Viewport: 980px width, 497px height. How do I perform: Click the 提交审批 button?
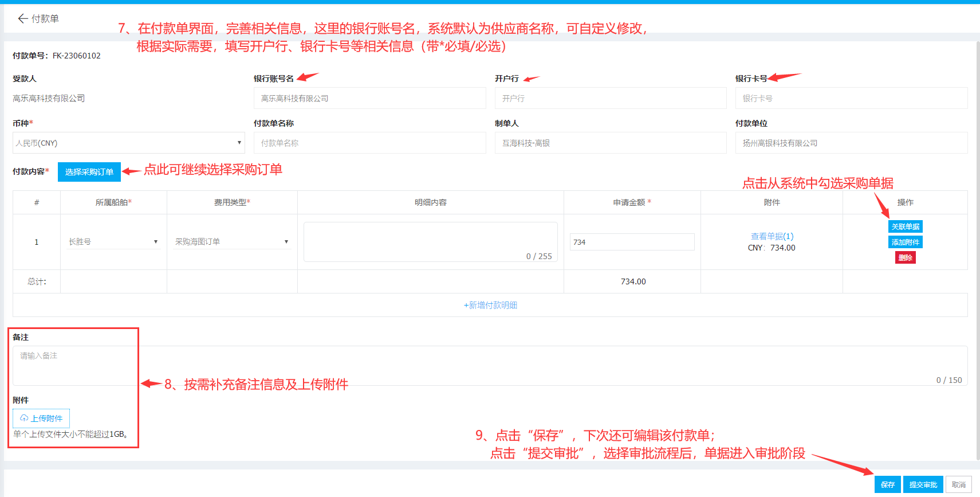(x=923, y=484)
